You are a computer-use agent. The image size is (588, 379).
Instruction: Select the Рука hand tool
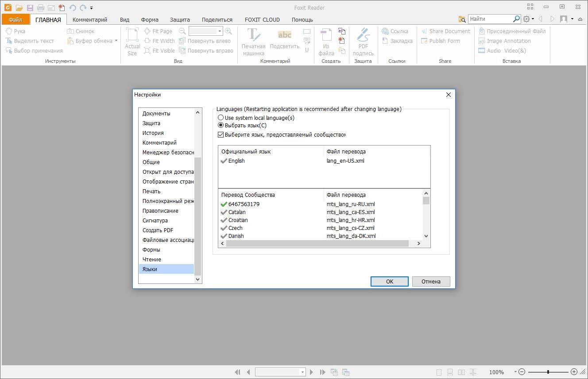coord(15,31)
